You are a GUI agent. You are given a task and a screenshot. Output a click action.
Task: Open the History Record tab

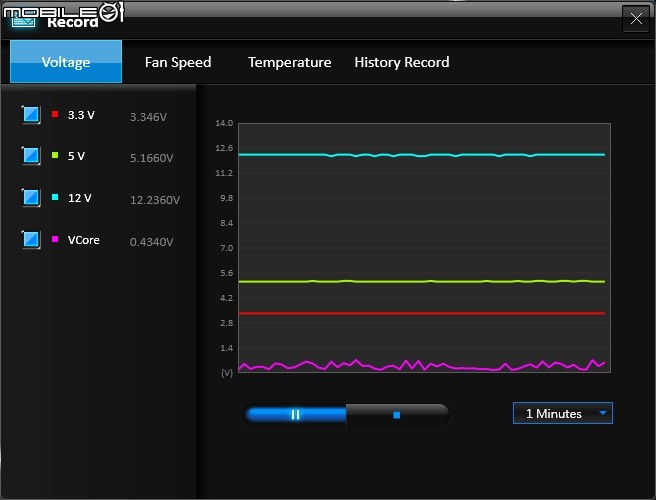(402, 62)
